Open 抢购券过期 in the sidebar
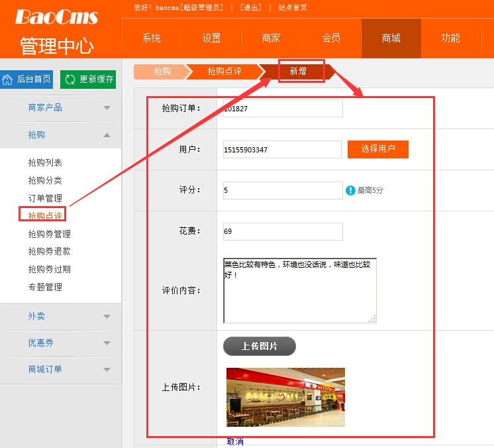This screenshot has width=494, height=448. pyautogui.click(x=50, y=269)
